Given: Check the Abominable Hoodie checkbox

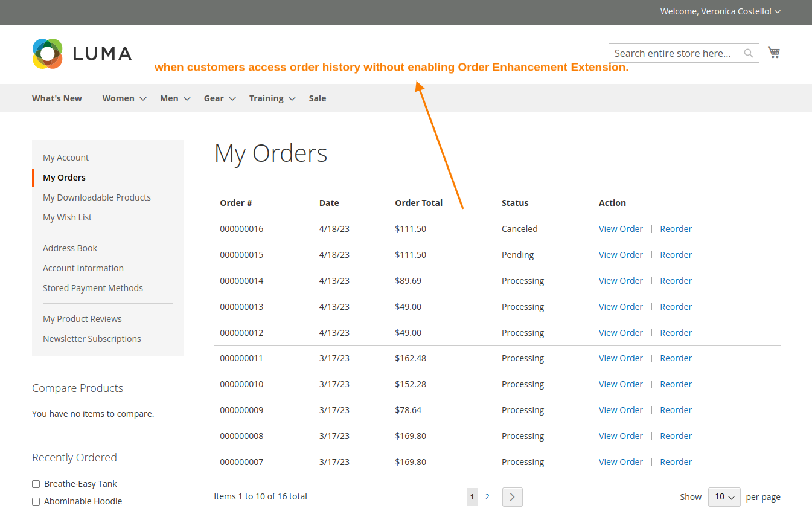Looking at the screenshot, I should coord(36,501).
